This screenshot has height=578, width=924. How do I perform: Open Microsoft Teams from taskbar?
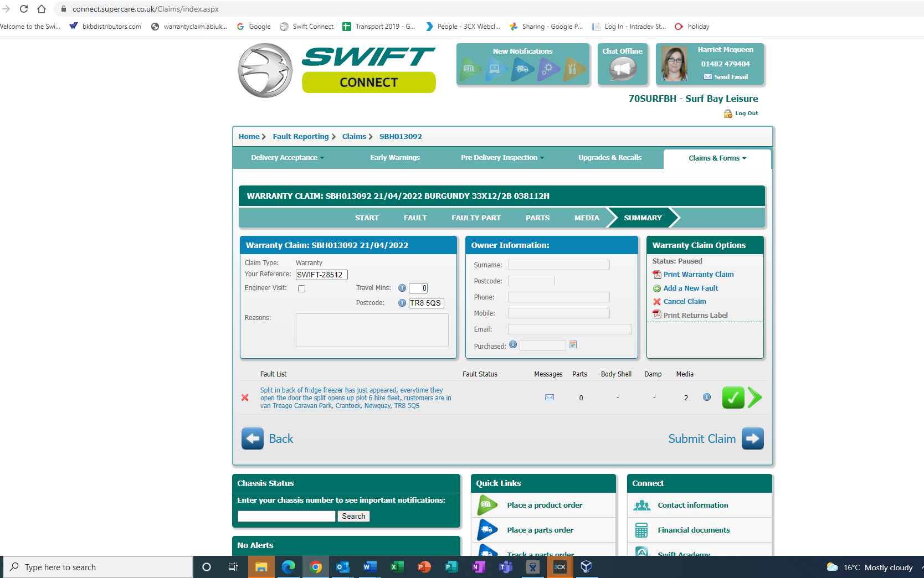505,567
